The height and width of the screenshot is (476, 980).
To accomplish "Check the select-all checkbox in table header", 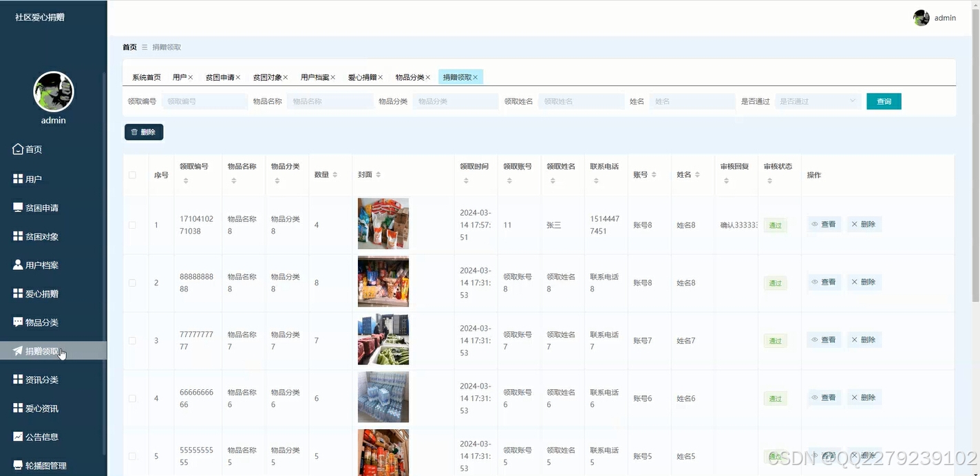I will (x=134, y=174).
